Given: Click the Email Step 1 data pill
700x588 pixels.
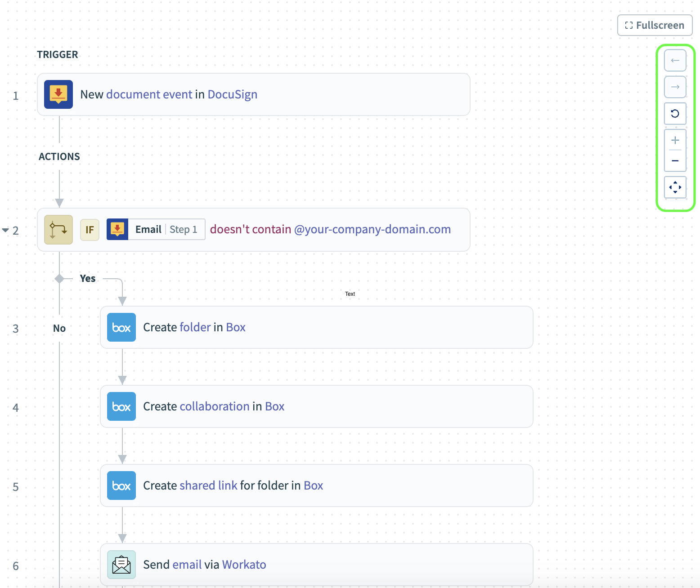Looking at the screenshot, I should 156,229.
